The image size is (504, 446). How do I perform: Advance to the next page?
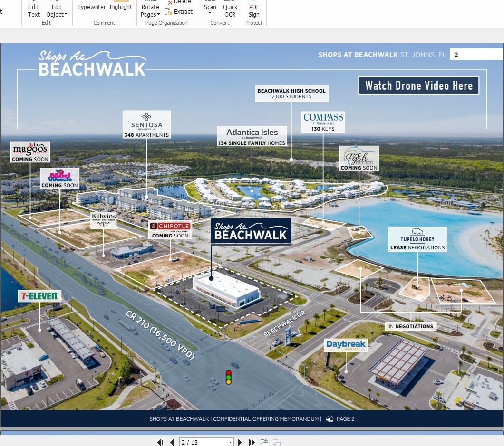[x=240, y=442]
